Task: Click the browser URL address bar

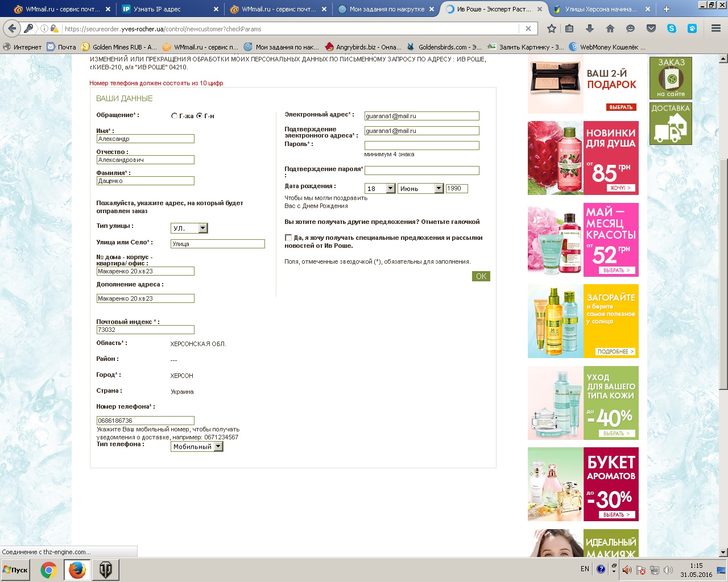Action: 290,28
